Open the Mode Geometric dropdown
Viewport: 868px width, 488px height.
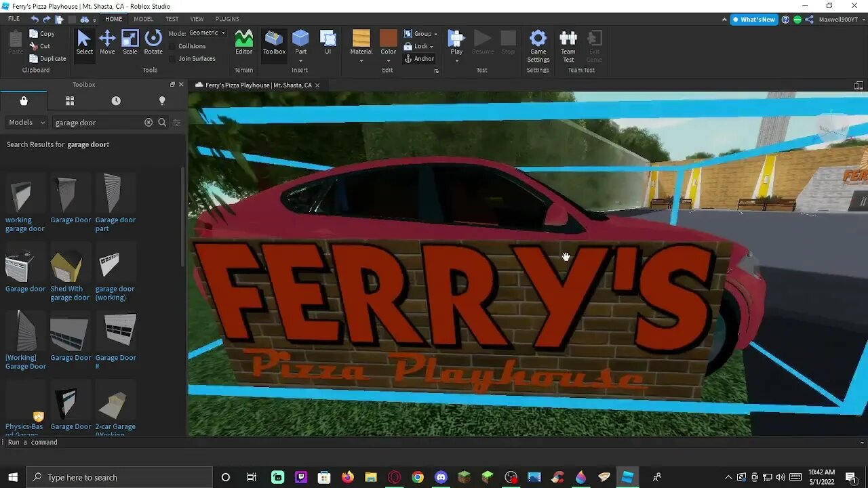(207, 33)
